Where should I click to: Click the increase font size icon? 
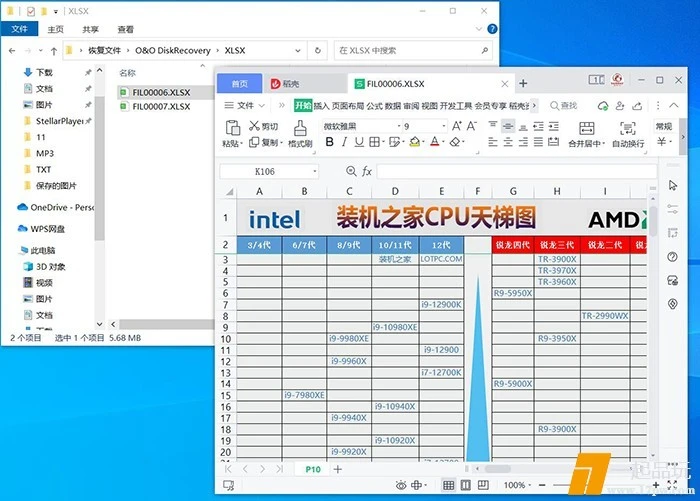pos(456,126)
